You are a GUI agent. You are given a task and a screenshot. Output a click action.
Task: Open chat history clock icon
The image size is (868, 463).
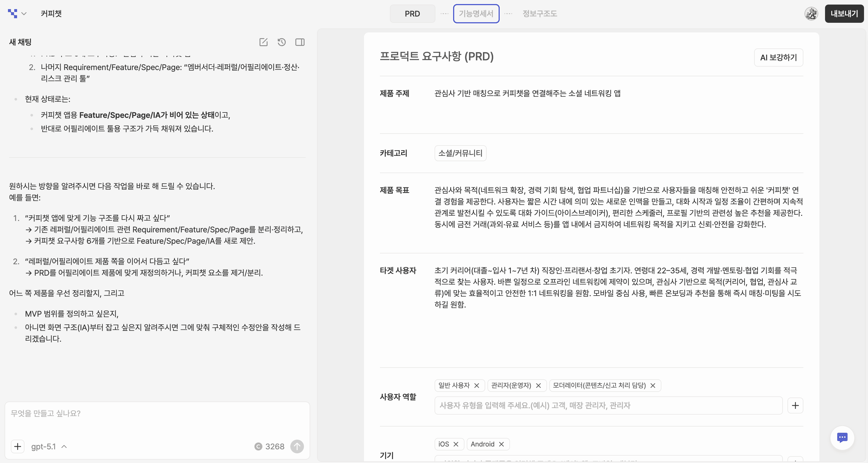click(281, 42)
